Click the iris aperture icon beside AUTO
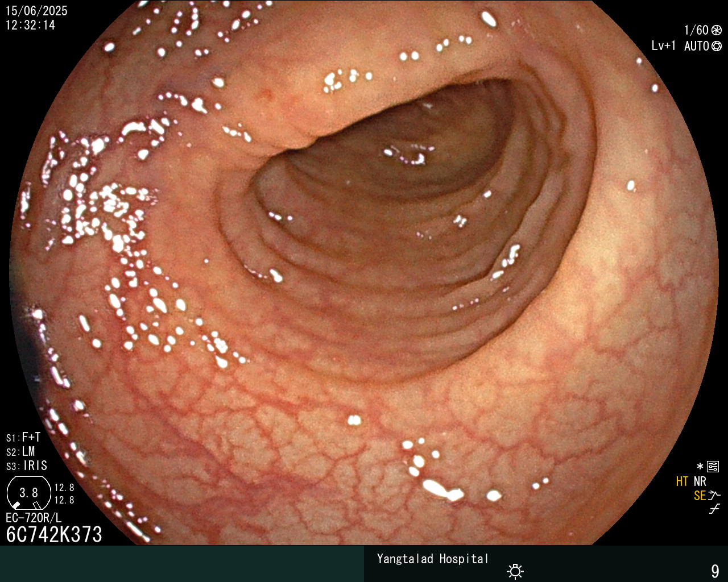Screen dimensions: 728x582 point(717,46)
